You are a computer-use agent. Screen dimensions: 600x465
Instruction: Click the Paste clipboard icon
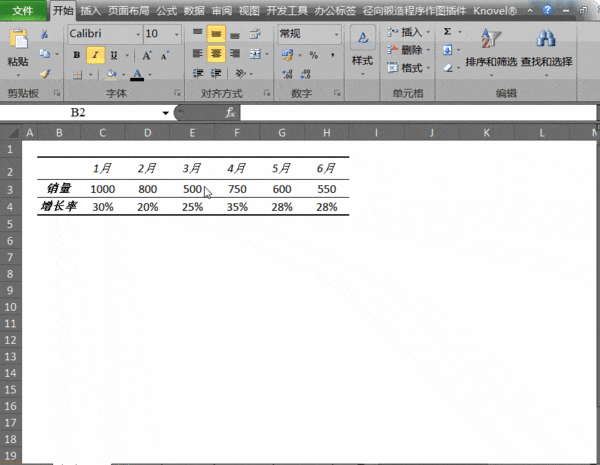pyautogui.click(x=18, y=39)
